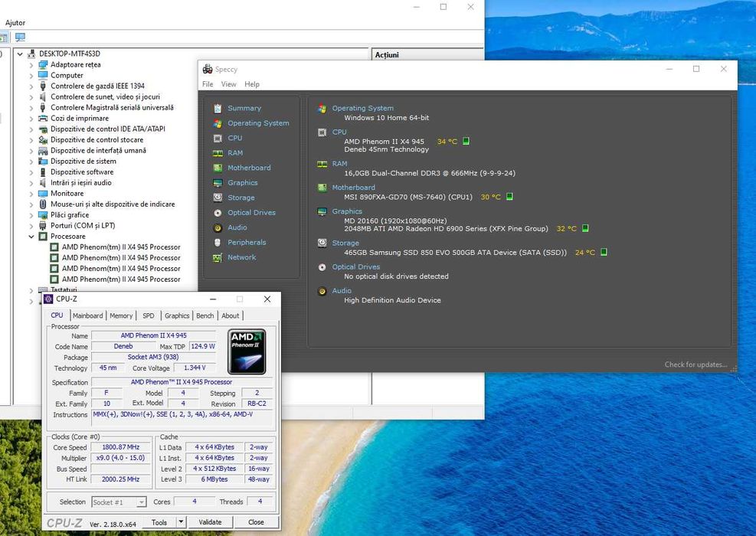Open the Socket #1 selection dropdown in CPU-Z

(141, 502)
